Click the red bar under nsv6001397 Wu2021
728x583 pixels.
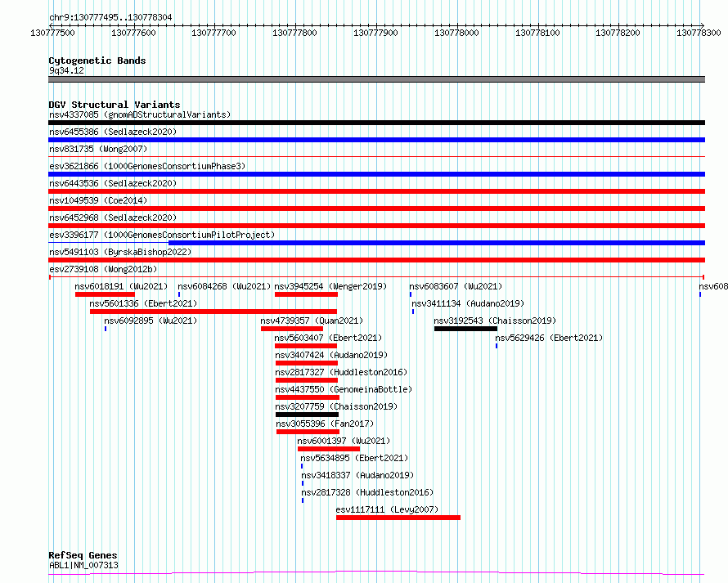point(329,449)
